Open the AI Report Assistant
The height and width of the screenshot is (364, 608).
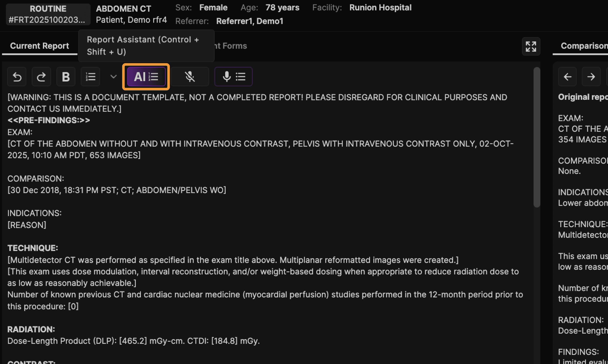click(146, 77)
